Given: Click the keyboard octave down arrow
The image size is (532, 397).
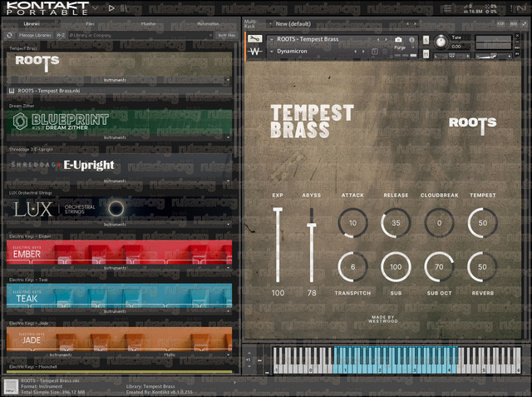Looking at the screenshot, I should (249, 366).
